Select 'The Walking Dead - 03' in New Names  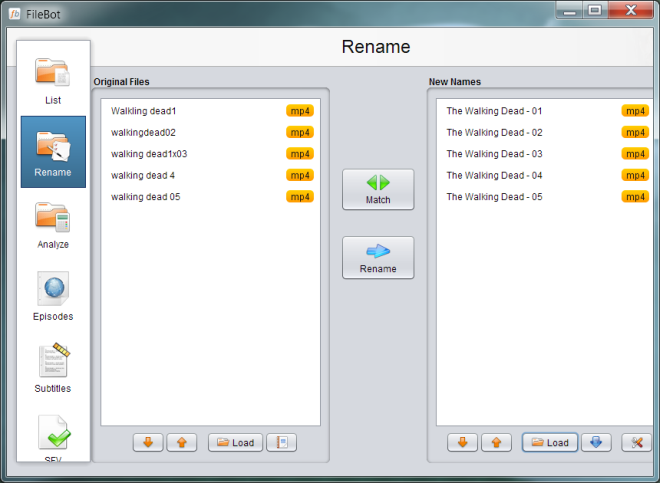pos(494,154)
